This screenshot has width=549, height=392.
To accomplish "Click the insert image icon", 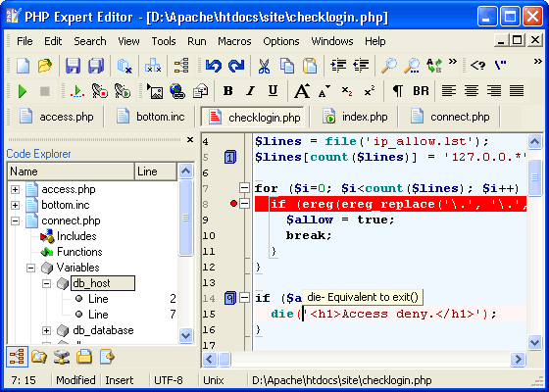I will [155, 91].
